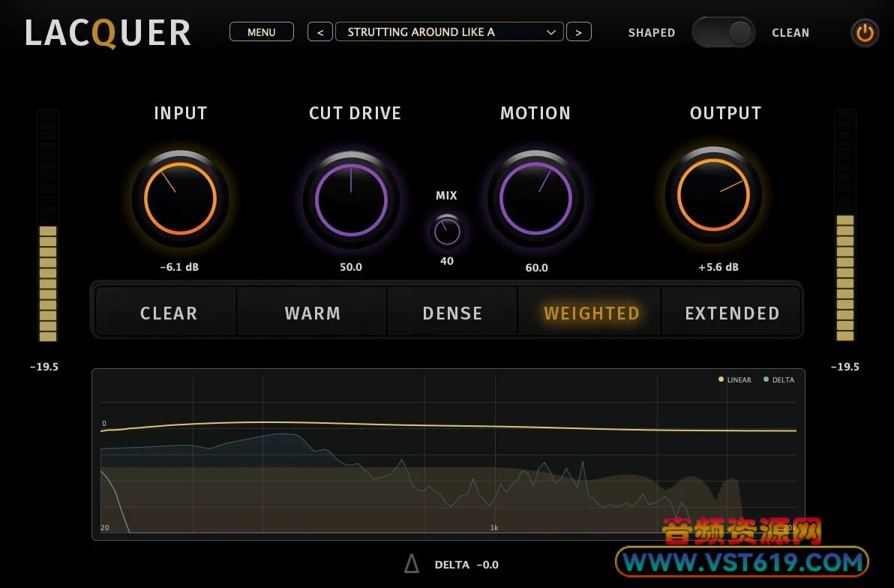Click the DELTA -0.0 readout
Screen dimensions: 894x588
coord(466,565)
